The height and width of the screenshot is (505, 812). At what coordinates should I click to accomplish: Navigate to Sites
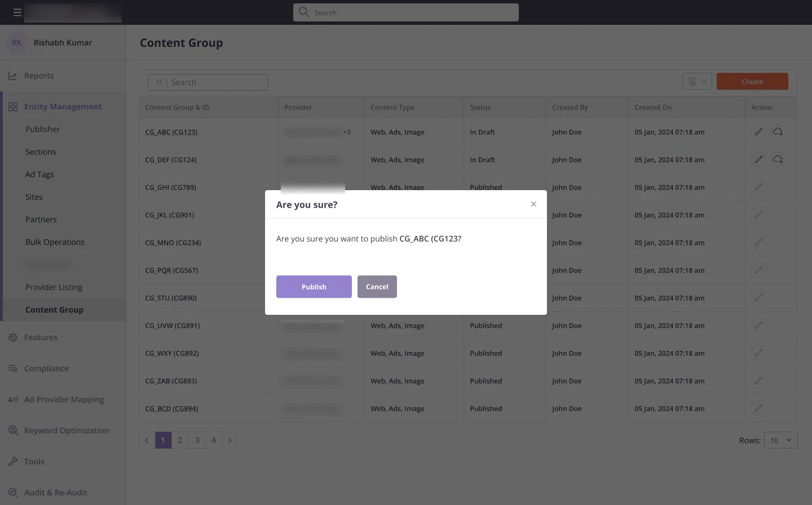(34, 197)
